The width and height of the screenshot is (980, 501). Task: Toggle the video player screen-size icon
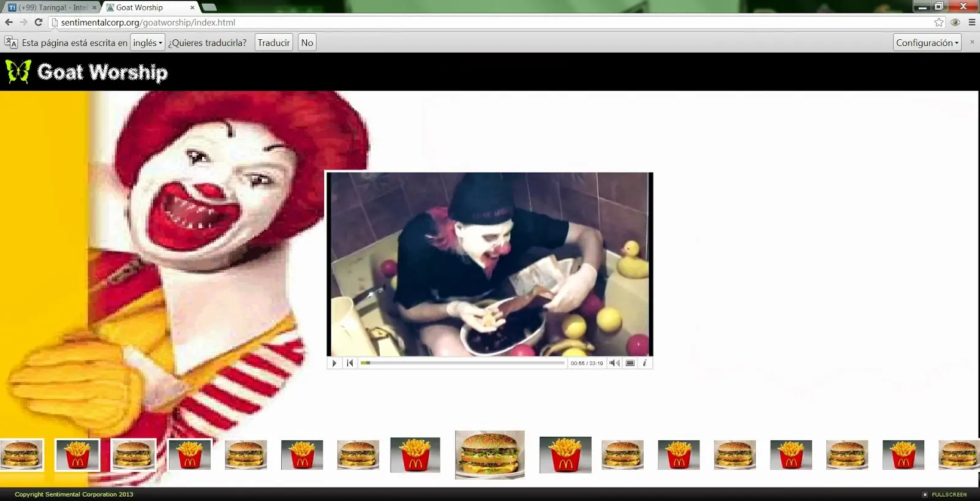click(630, 363)
